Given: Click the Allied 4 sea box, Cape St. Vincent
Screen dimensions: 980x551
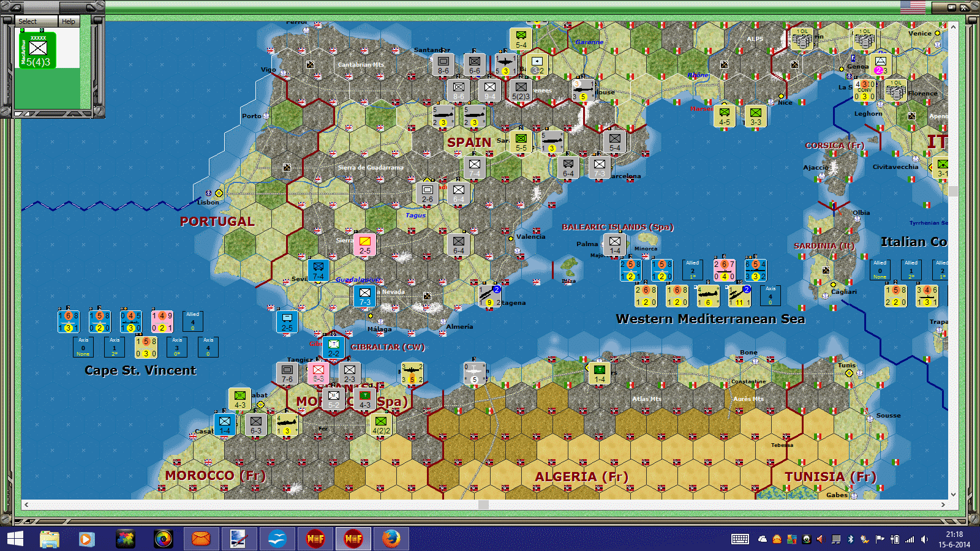Looking at the screenshot, I should pos(193,321).
